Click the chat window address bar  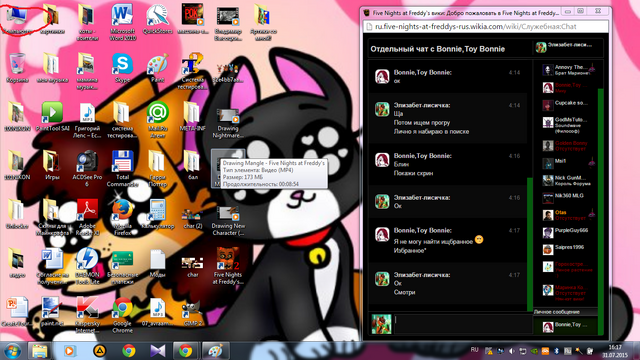(x=486, y=27)
